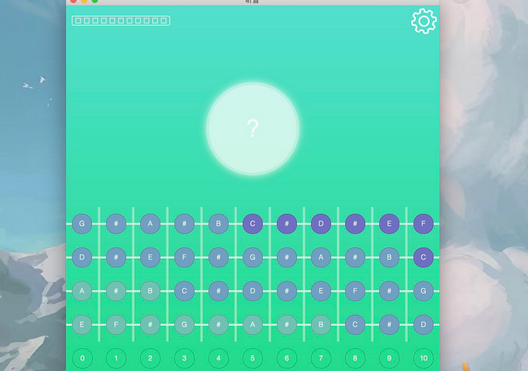Image resolution: width=528 pixels, height=371 pixels.
Task: Select A sharp at fret 8, D string
Action: click(x=355, y=257)
